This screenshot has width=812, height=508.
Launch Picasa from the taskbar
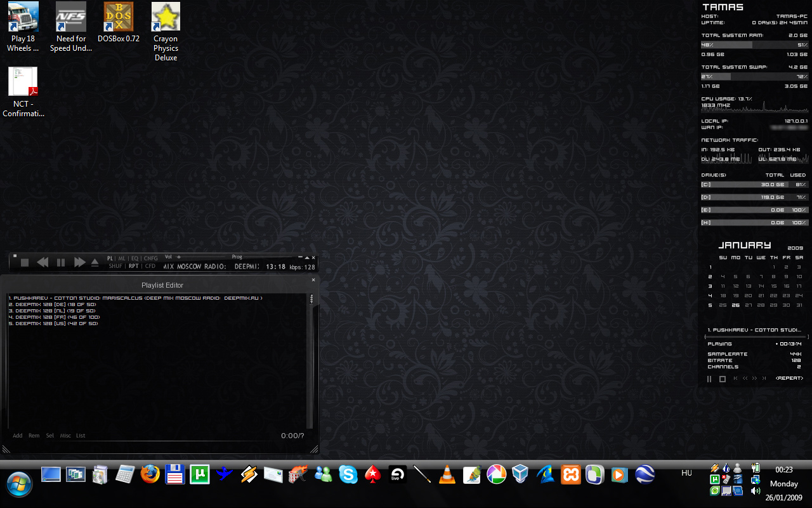(x=497, y=474)
